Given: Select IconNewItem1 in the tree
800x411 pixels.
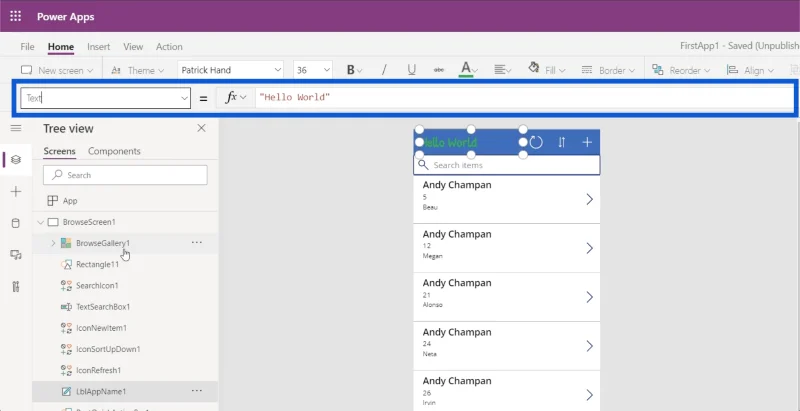Looking at the screenshot, I should pos(101,328).
